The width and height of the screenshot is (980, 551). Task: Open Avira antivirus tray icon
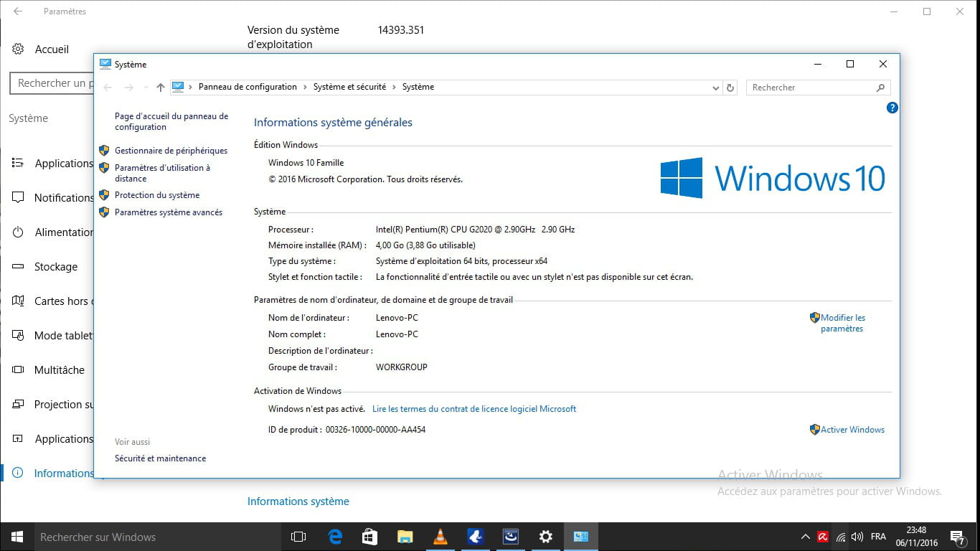coord(823,537)
